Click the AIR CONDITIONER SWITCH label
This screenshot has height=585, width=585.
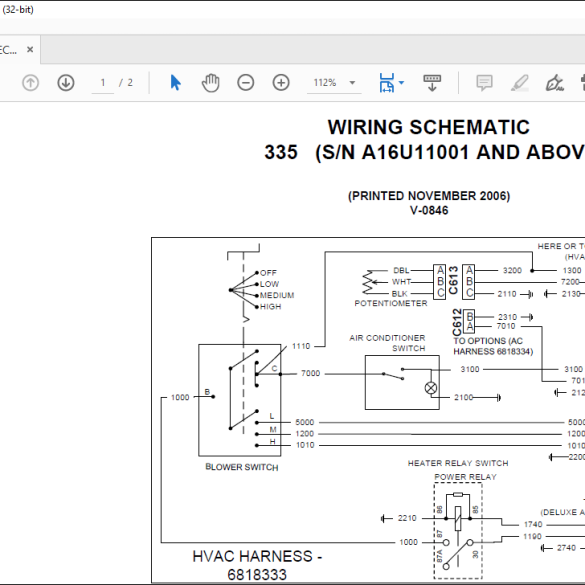pos(387,343)
